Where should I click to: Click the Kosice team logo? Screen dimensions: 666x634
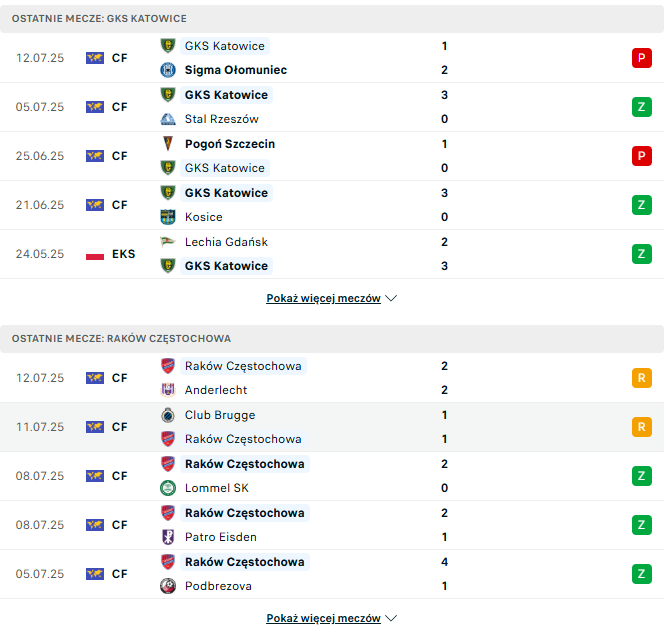click(168, 217)
